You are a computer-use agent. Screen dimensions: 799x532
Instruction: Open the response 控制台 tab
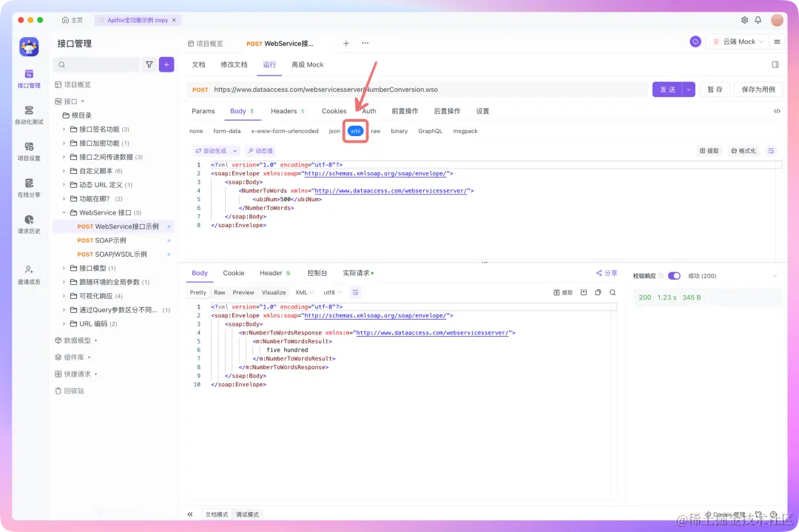pos(317,273)
